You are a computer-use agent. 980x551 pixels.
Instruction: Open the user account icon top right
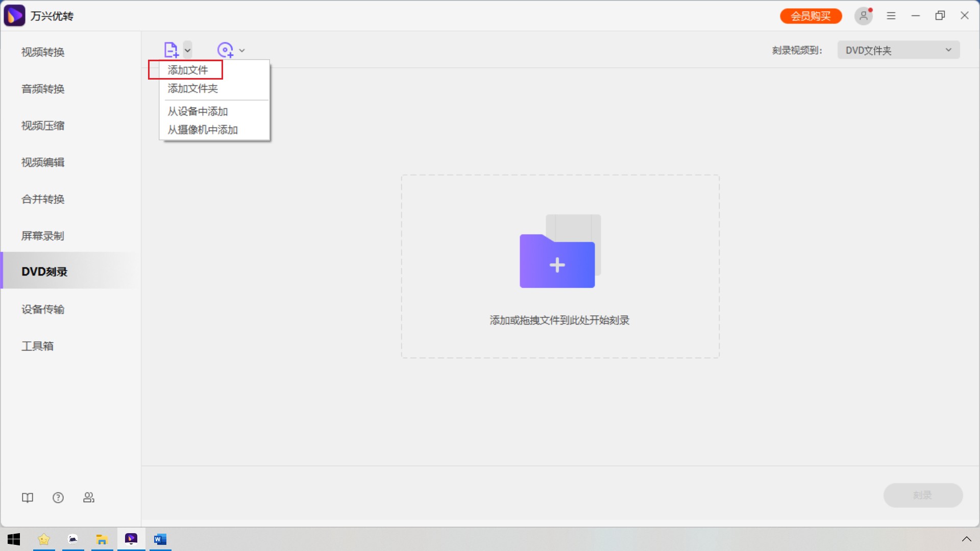point(863,16)
